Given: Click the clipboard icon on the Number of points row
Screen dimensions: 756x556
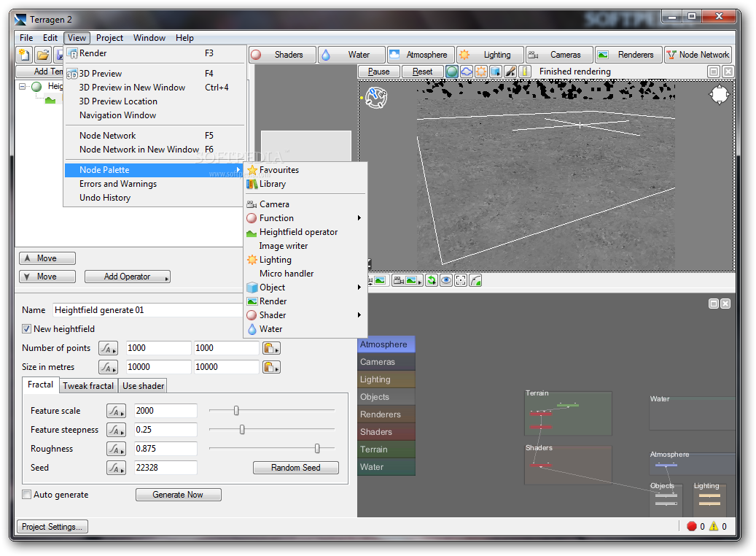Looking at the screenshot, I should (x=271, y=348).
